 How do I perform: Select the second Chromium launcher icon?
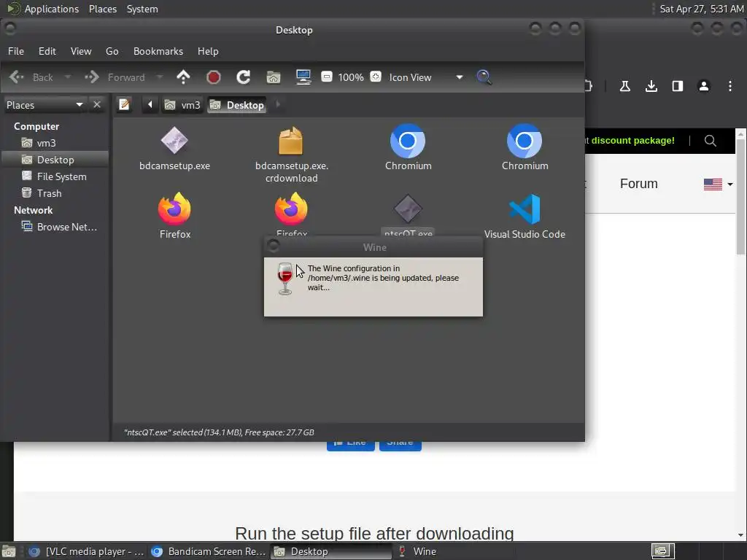(x=525, y=141)
